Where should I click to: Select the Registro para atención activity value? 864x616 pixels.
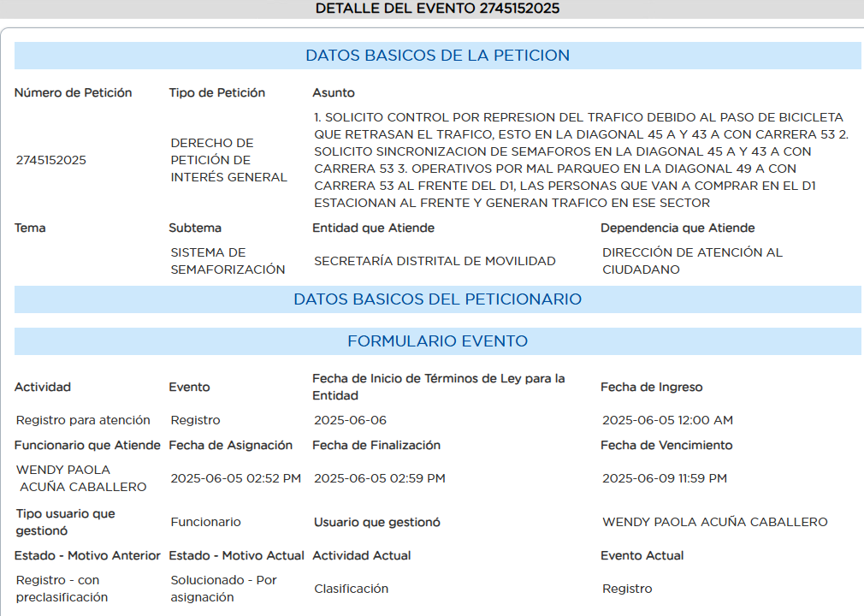(83, 420)
